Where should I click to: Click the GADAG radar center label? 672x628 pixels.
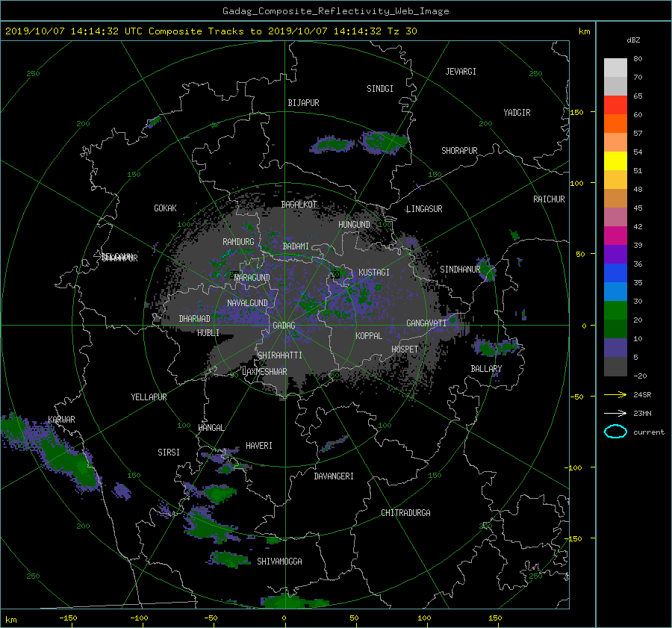coord(284,326)
